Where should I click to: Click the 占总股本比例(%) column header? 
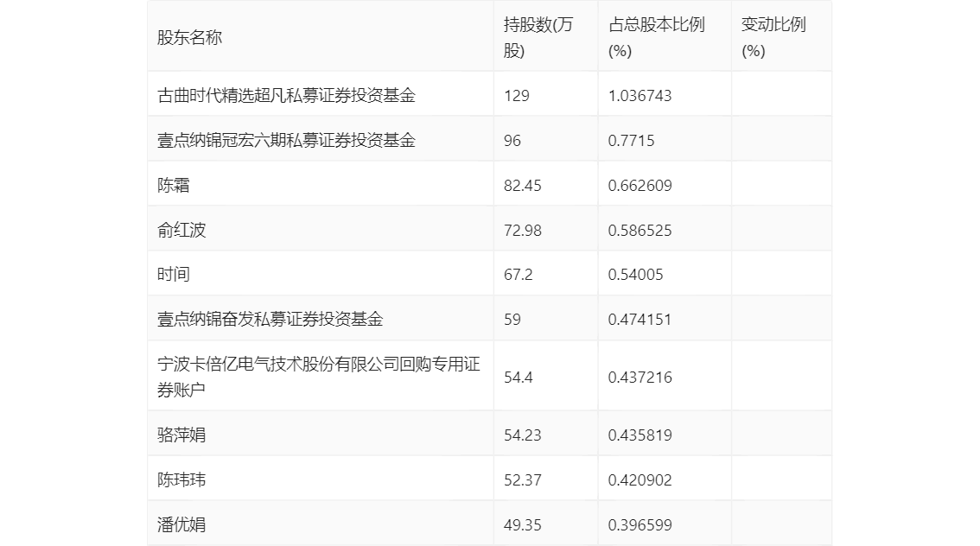(656, 37)
